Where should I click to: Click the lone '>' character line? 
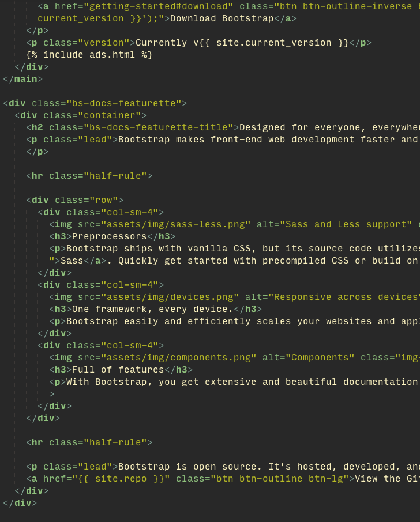[51, 394]
